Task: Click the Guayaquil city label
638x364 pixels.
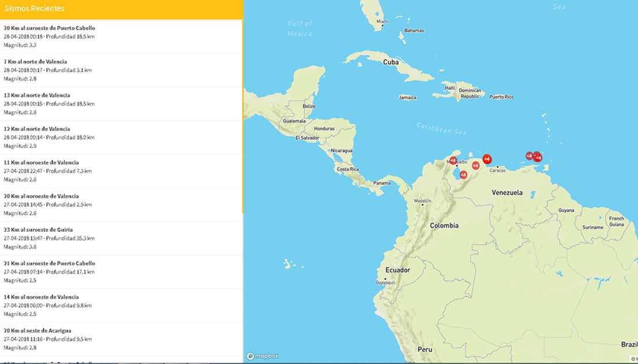Action: coord(385,283)
